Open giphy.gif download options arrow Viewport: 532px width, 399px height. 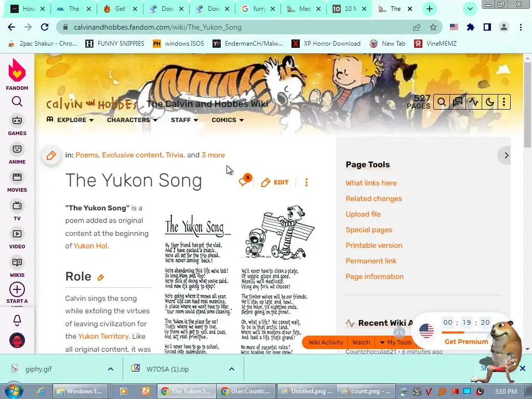[111, 369]
